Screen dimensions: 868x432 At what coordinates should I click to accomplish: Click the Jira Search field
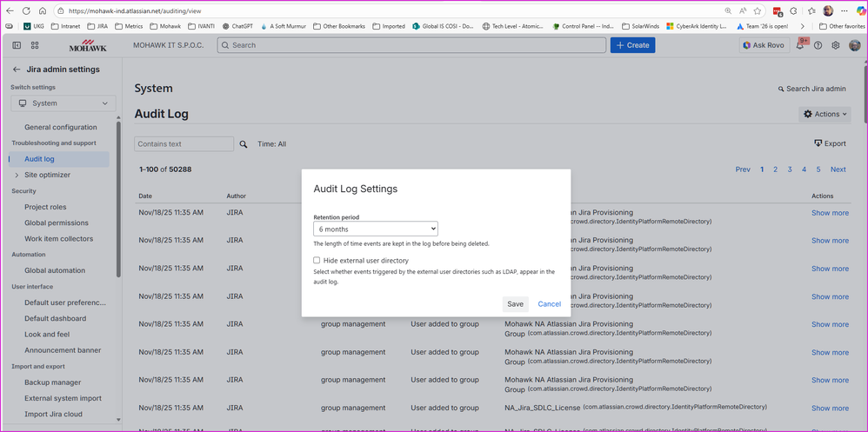tap(411, 45)
